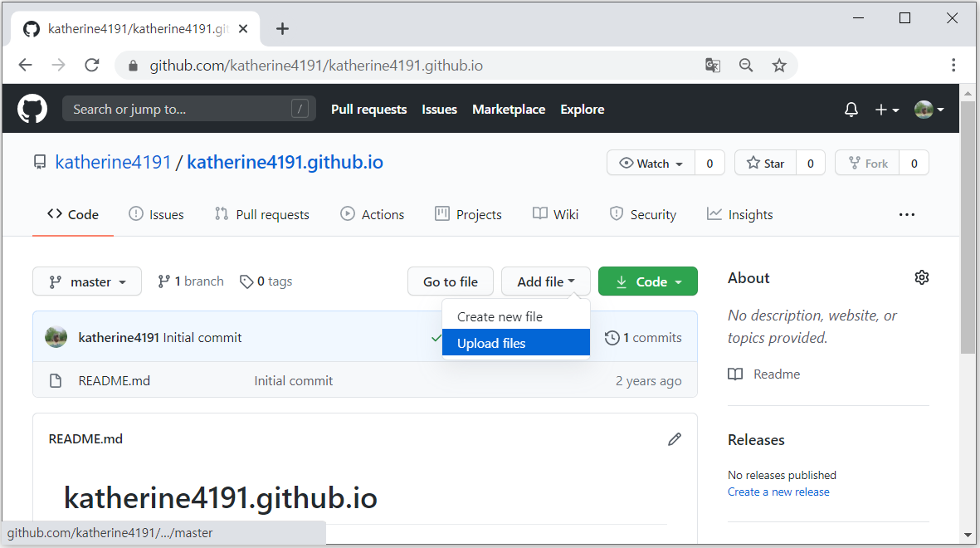Focus the Search or jump to field

pos(188,109)
